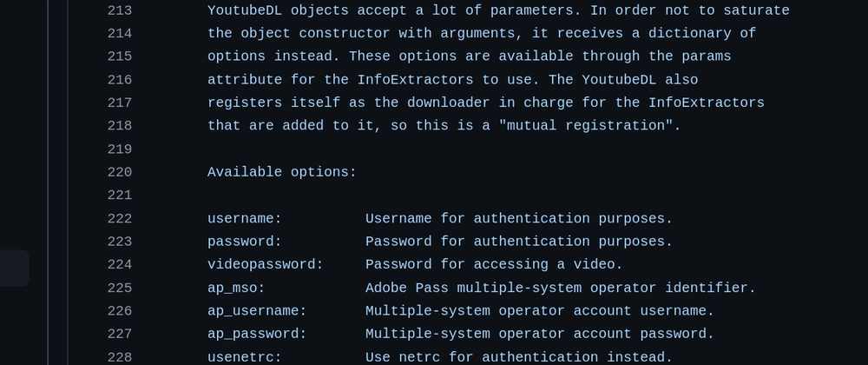Click the 'ap_mso:' option name

[x=236, y=288]
